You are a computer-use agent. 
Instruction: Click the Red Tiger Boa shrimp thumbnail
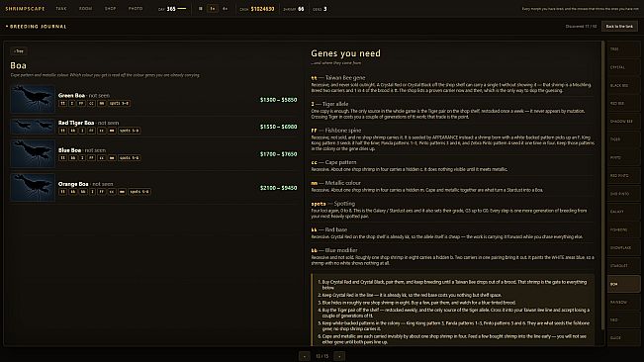[x=33, y=127]
